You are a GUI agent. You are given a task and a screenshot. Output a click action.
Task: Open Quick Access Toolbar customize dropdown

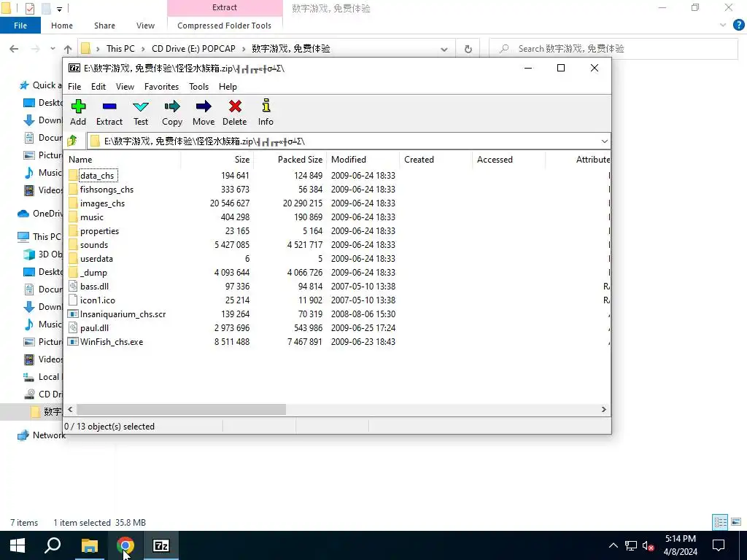[59, 8]
